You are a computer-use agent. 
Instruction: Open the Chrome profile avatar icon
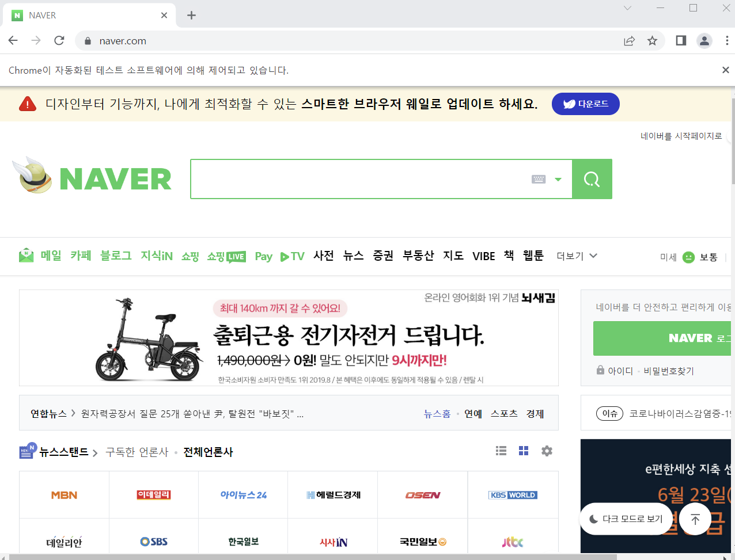click(704, 40)
